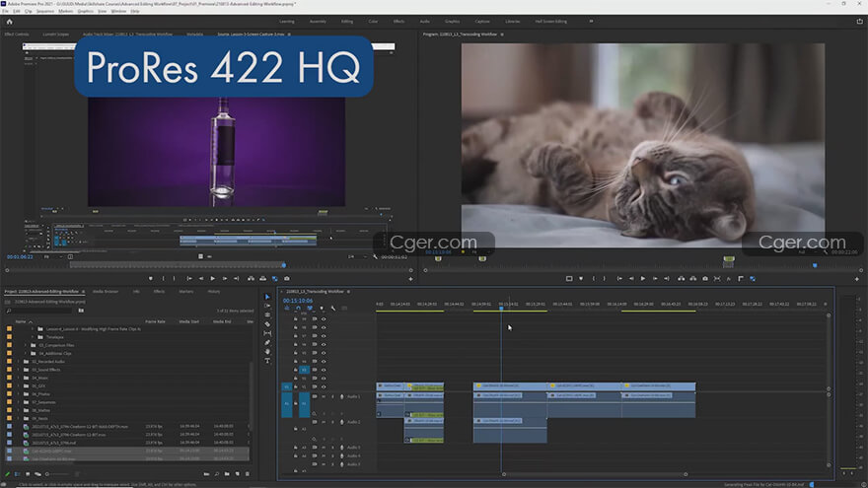Image resolution: width=868 pixels, height=488 pixels.
Task: Toggle highlighted V3 track output eye
Action: (324, 370)
